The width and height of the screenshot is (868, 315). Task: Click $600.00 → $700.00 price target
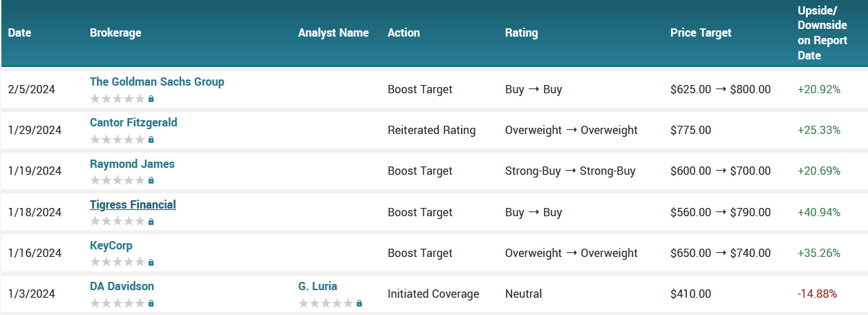721,171
